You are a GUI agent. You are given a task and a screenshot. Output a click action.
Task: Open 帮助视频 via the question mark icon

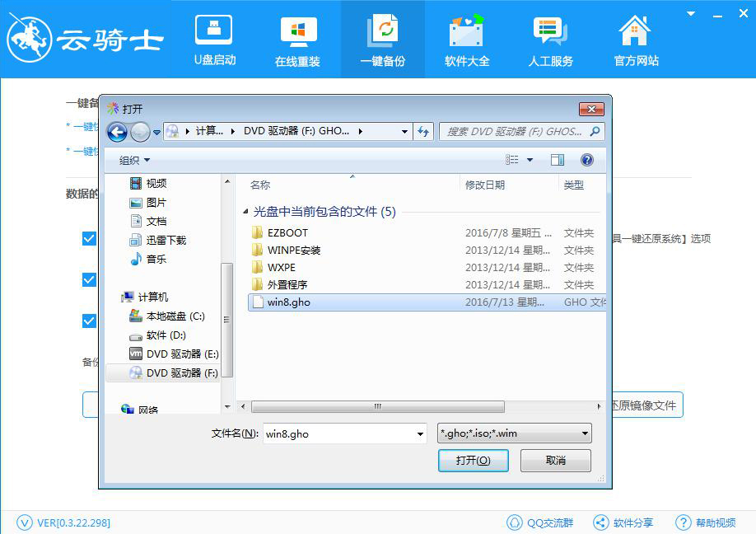pyautogui.click(x=684, y=522)
